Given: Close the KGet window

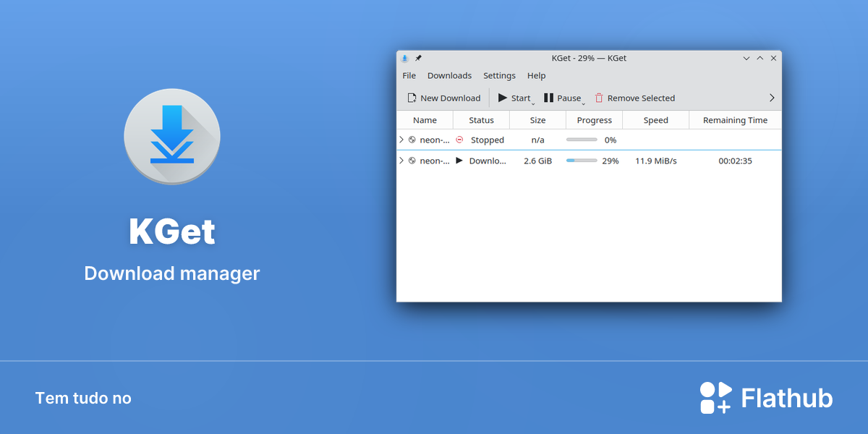Looking at the screenshot, I should click(773, 58).
